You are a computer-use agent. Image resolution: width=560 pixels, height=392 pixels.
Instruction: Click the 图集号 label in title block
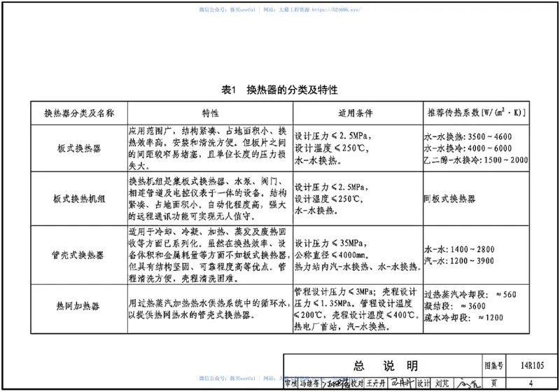(x=493, y=365)
